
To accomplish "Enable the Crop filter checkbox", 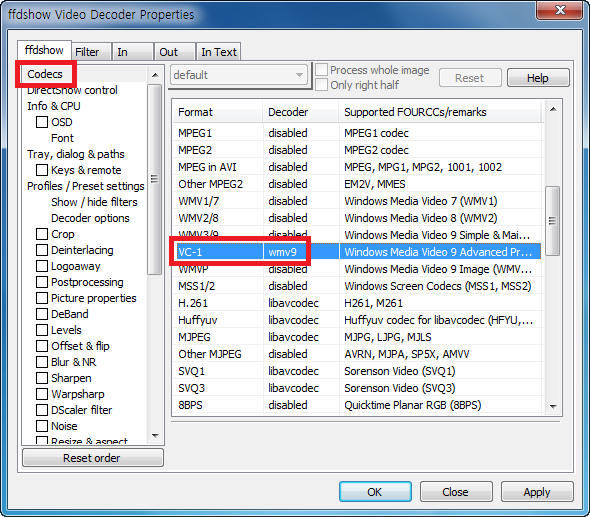I will (42, 234).
